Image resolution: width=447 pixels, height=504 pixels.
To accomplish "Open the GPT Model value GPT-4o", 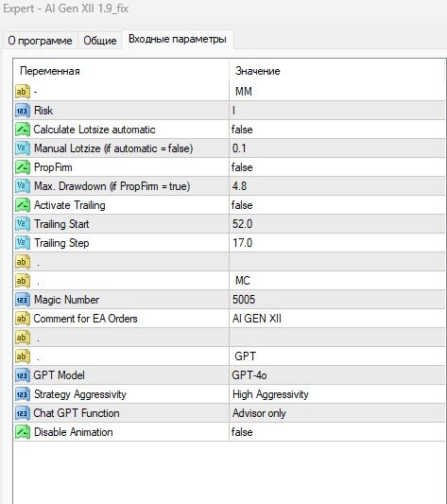I will coord(337,375).
